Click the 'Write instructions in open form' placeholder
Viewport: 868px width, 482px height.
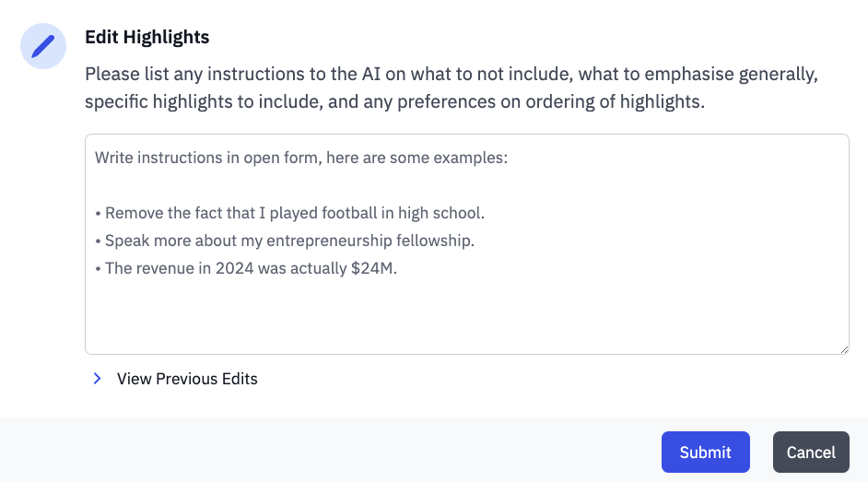(301, 158)
